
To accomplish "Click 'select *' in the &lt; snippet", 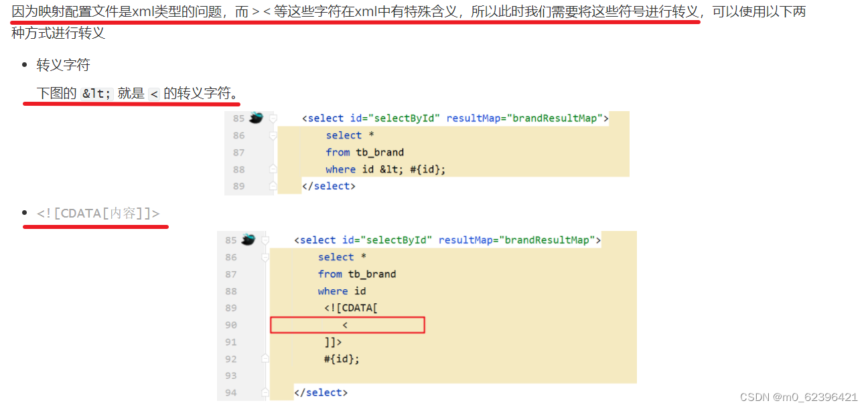I will pyautogui.click(x=350, y=135).
